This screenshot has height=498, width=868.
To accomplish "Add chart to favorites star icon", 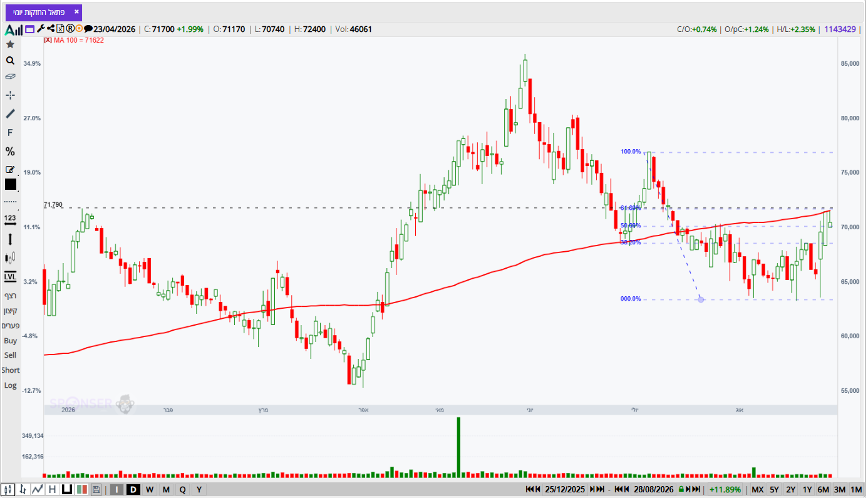I will (x=10, y=44).
